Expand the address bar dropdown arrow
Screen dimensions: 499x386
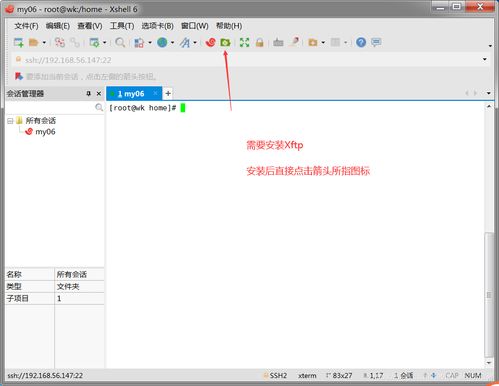[484, 59]
